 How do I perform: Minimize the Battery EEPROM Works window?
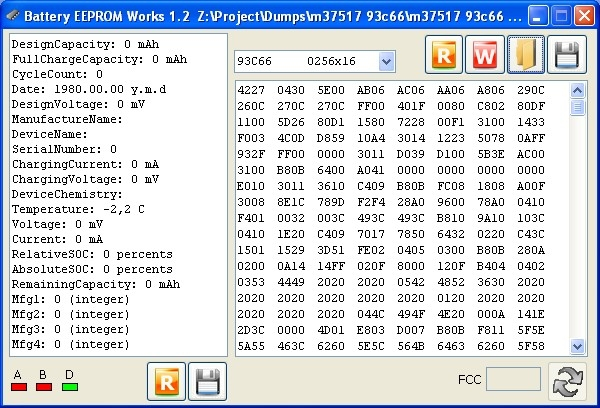click(538, 16)
